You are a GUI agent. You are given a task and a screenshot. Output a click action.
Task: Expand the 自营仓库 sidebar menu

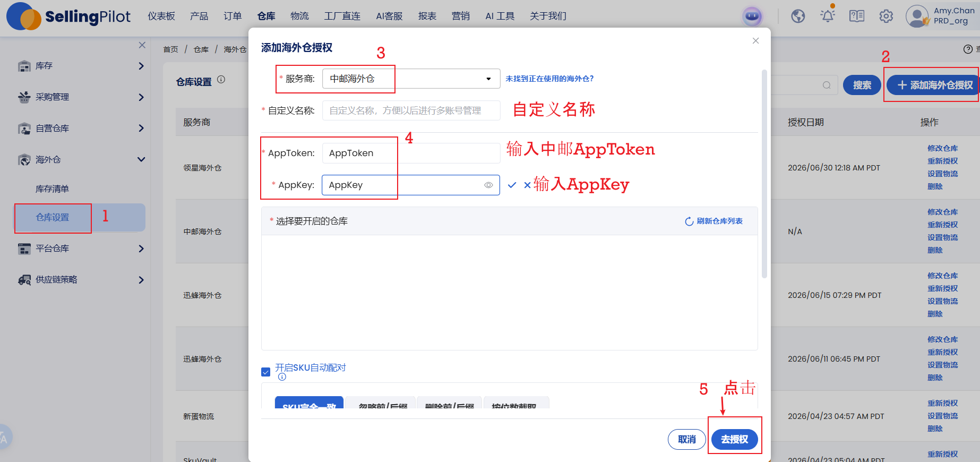coord(141,128)
